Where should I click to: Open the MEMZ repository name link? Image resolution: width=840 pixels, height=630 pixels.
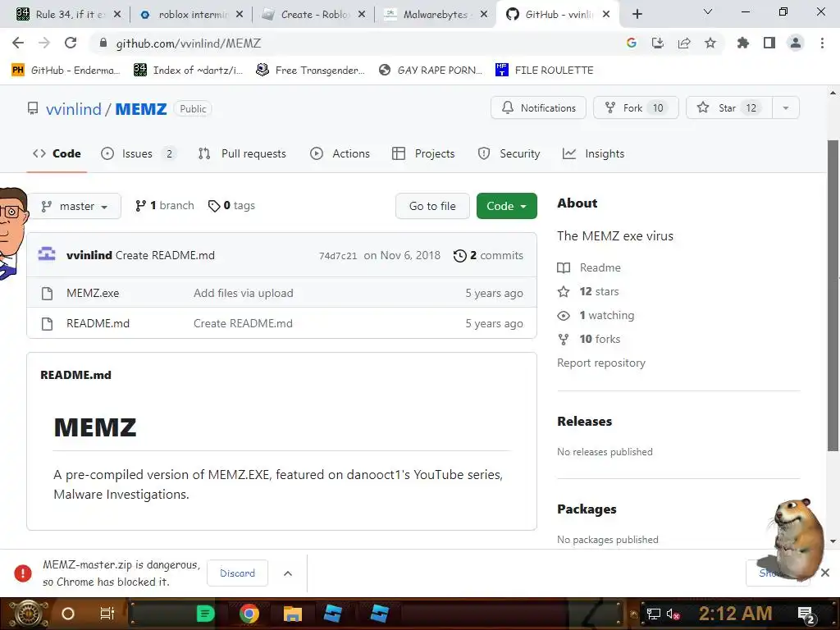point(141,109)
